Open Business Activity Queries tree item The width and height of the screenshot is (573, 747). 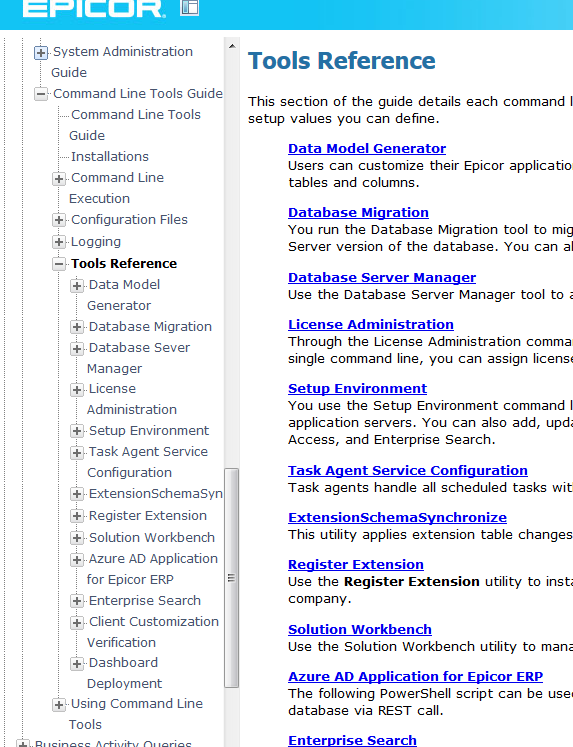click(x=113, y=743)
